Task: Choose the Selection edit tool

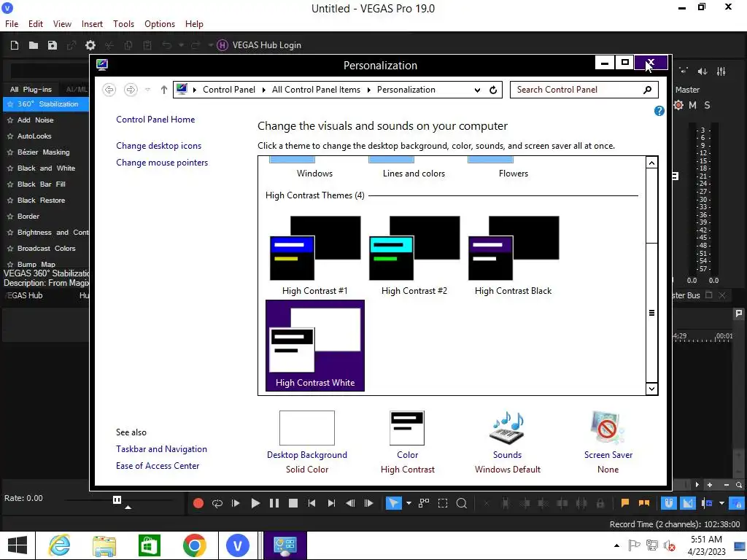Action: 443,503
